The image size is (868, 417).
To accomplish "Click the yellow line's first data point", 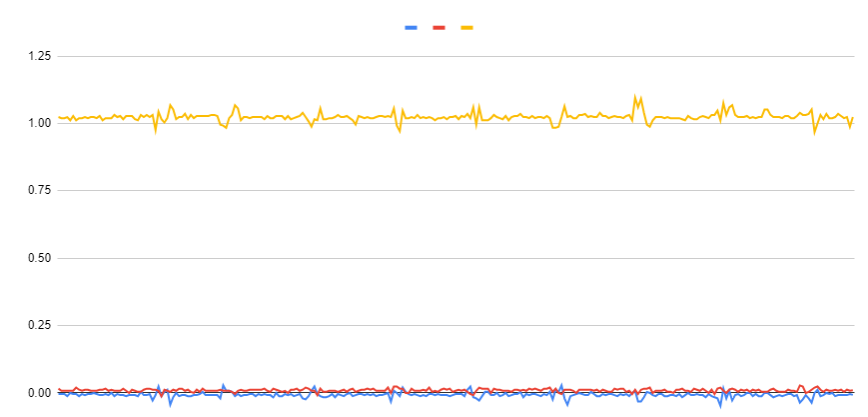I will [58, 117].
